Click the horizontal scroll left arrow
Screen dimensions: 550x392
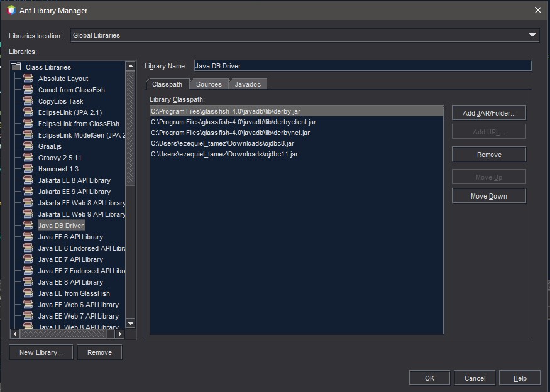[15, 334]
